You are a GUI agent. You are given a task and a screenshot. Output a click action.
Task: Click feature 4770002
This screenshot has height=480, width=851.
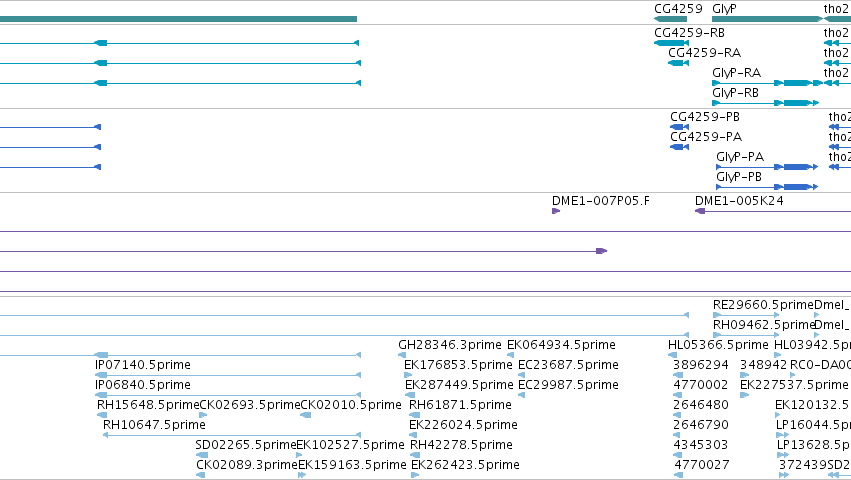[701, 385]
